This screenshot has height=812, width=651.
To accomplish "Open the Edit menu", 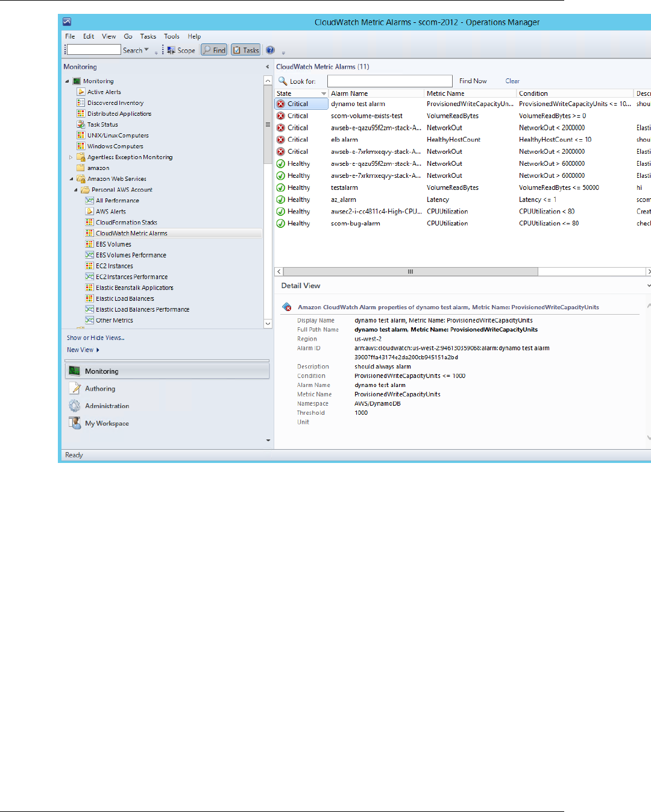I will tap(89, 36).
